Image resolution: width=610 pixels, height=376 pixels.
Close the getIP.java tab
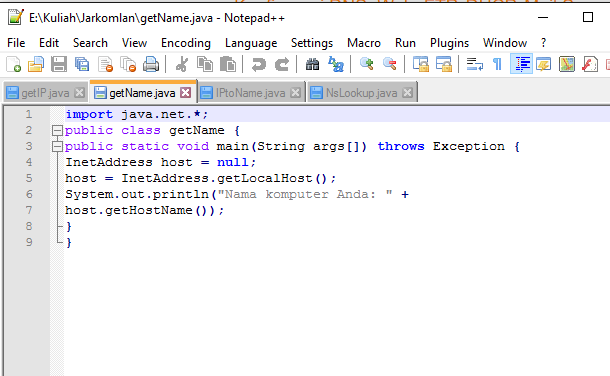pyautogui.click(x=79, y=93)
